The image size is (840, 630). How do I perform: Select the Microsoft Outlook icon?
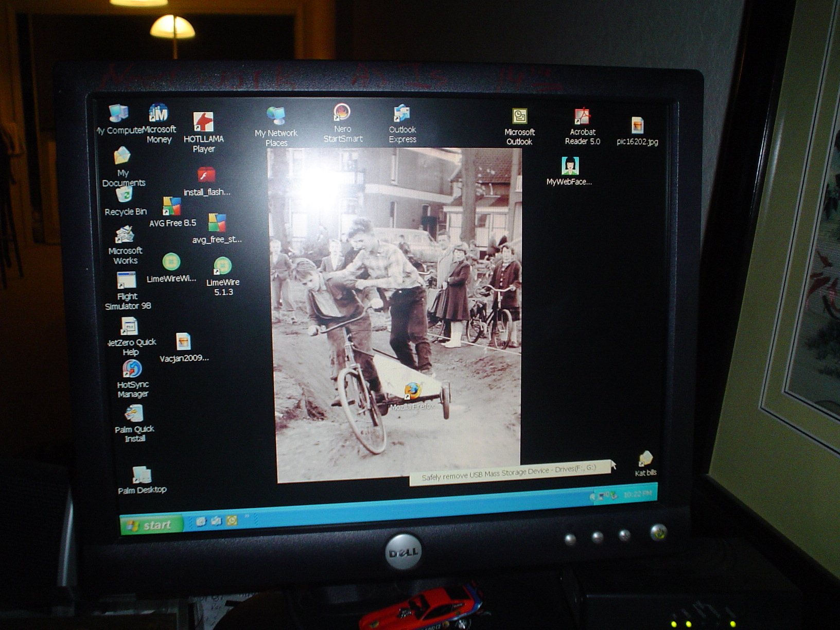(x=519, y=127)
